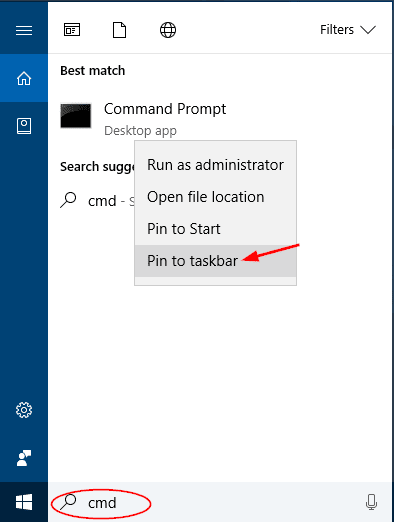Screen dimensions: 394x522
Task: Filter results by Web globe icon
Action: [168, 30]
